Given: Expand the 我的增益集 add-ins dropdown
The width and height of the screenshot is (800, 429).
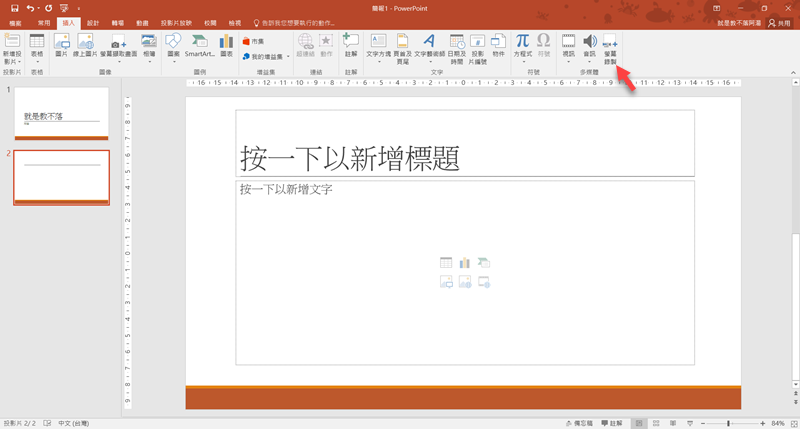Looking at the screenshot, I should [x=266, y=57].
